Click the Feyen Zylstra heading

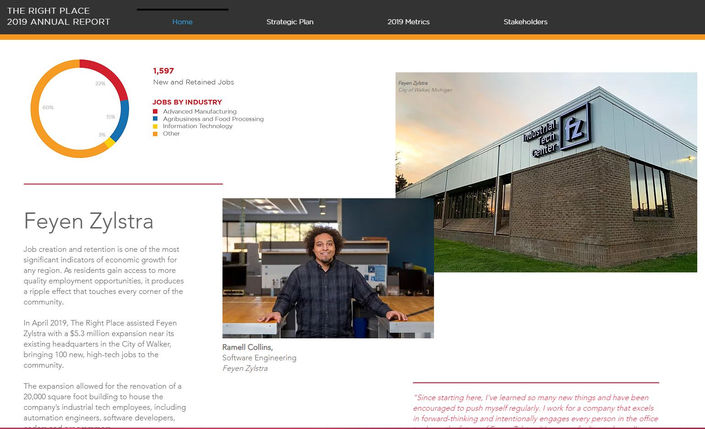pyautogui.click(x=89, y=221)
